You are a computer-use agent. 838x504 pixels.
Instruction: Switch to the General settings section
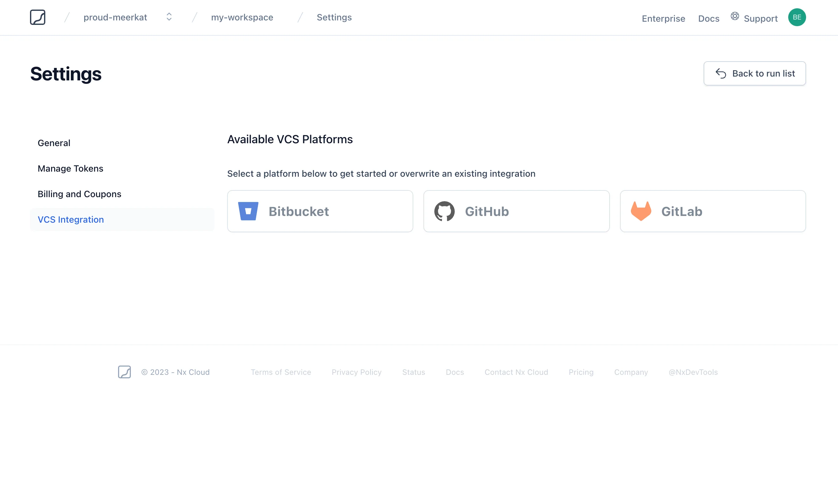click(x=54, y=143)
